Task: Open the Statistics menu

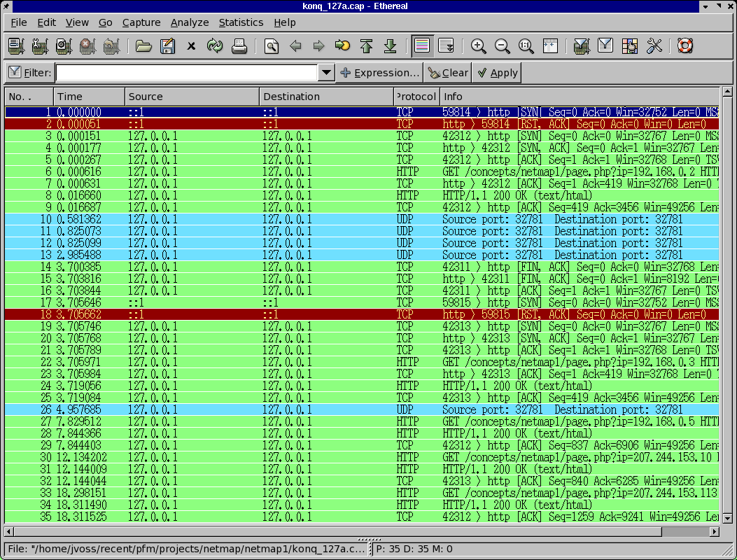Action: click(x=241, y=22)
